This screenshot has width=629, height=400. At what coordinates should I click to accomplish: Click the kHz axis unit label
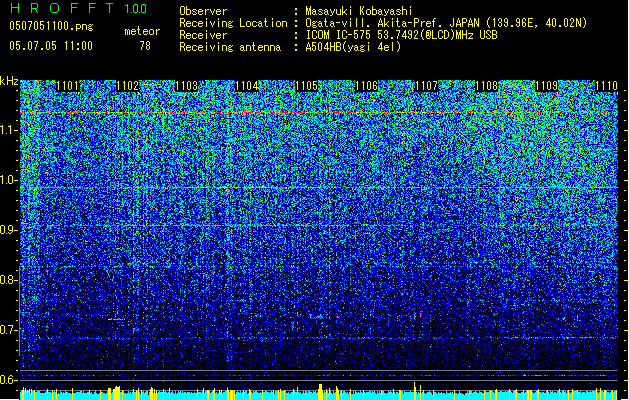pyautogui.click(x=9, y=81)
